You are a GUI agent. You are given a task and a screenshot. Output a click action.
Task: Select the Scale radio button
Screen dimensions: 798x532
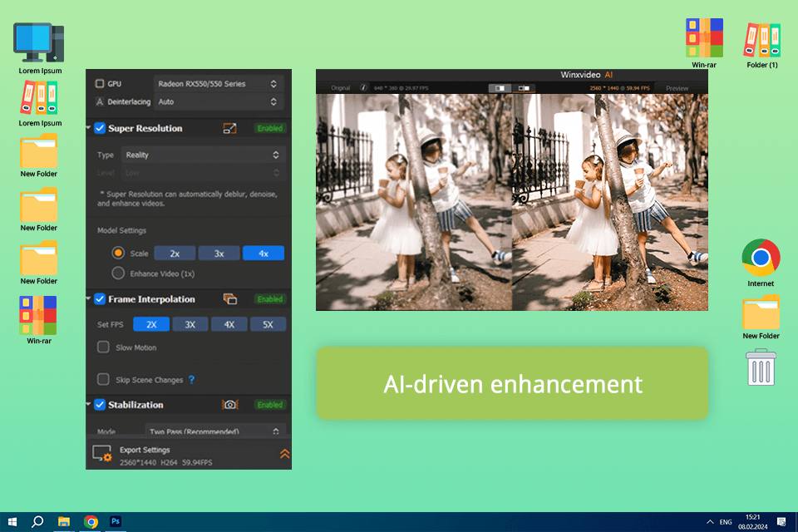[x=118, y=253]
